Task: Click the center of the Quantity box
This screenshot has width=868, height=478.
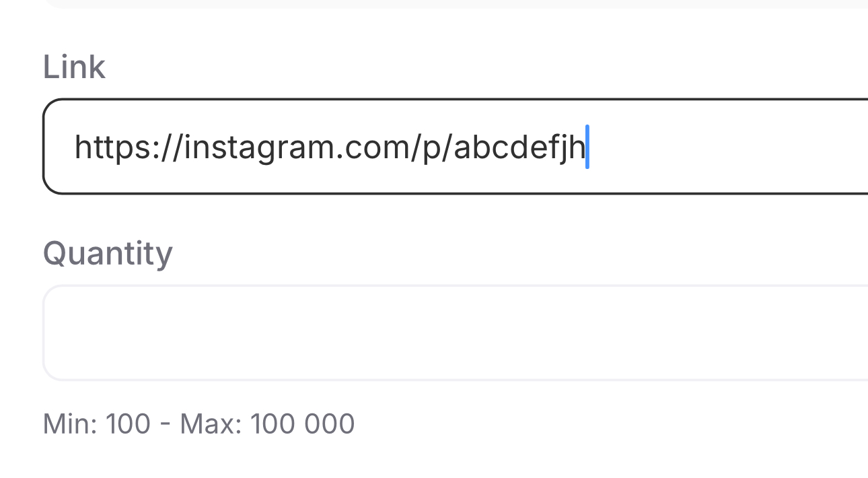Action: pos(455,333)
